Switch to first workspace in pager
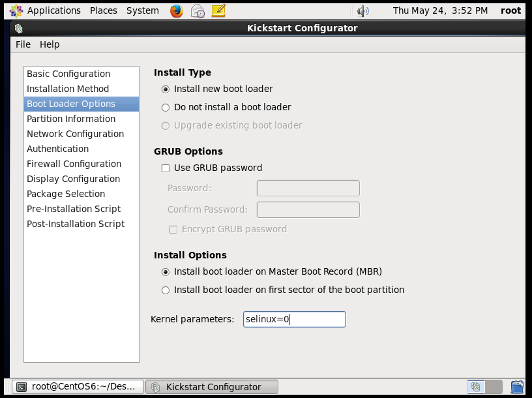 [476, 387]
